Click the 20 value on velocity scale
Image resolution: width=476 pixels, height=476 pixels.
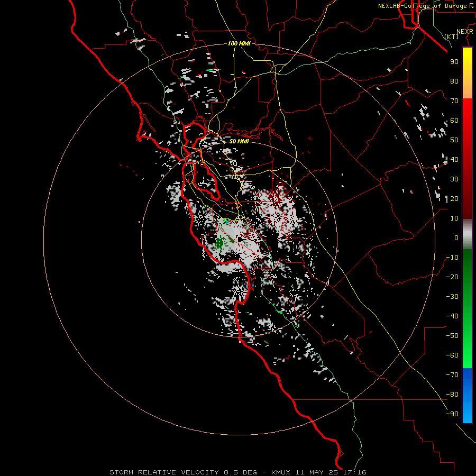454,198
